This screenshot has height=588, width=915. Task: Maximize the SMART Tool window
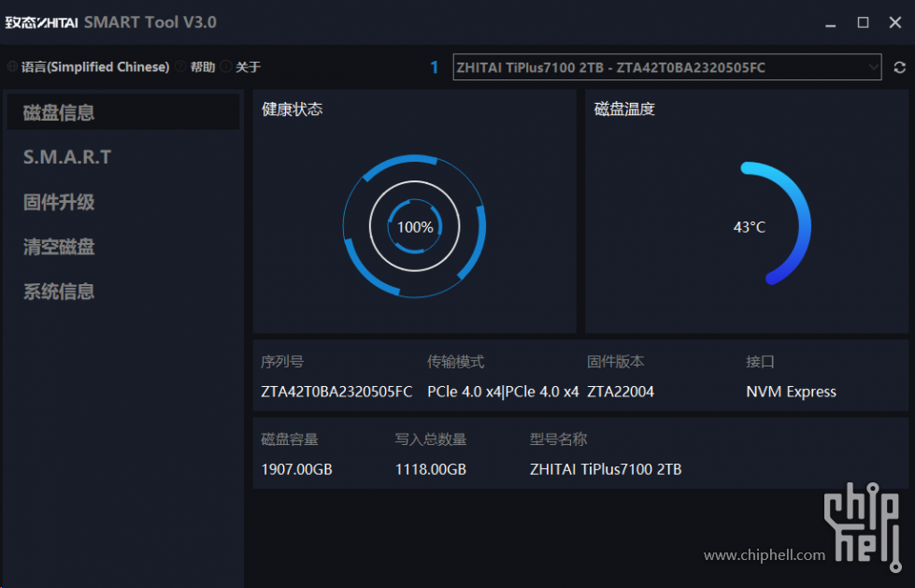pyautogui.click(x=863, y=22)
